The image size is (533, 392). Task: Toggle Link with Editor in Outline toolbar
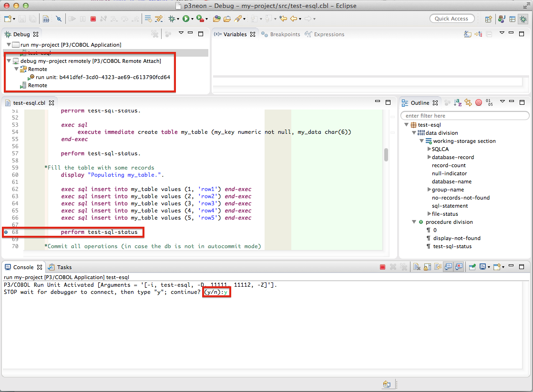click(x=468, y=102)
